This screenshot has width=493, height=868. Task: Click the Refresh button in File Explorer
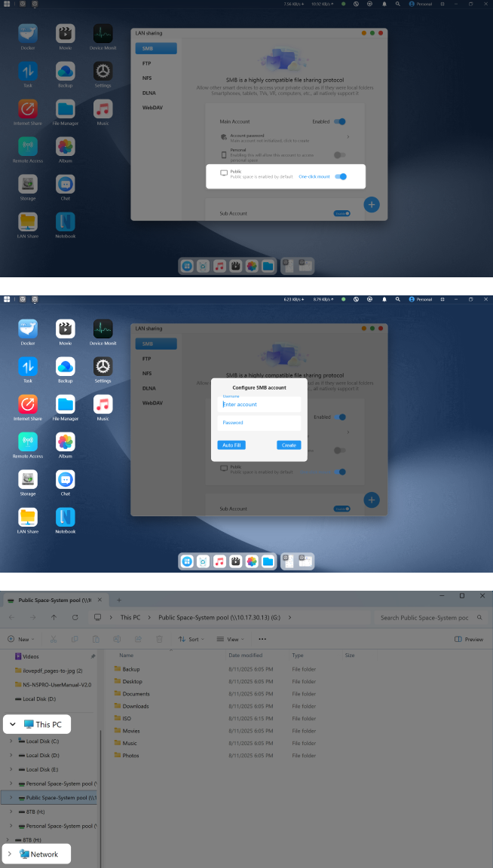pyautogui.click(x=75, y=617)
